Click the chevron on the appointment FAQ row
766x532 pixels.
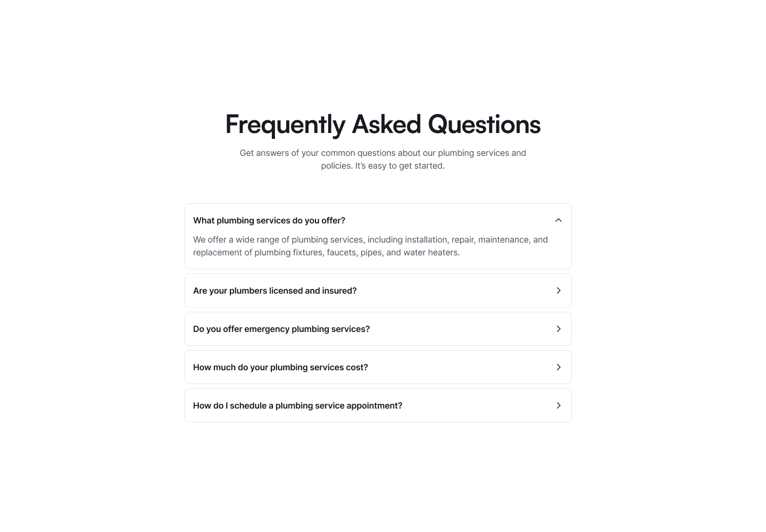click(559, 405)
